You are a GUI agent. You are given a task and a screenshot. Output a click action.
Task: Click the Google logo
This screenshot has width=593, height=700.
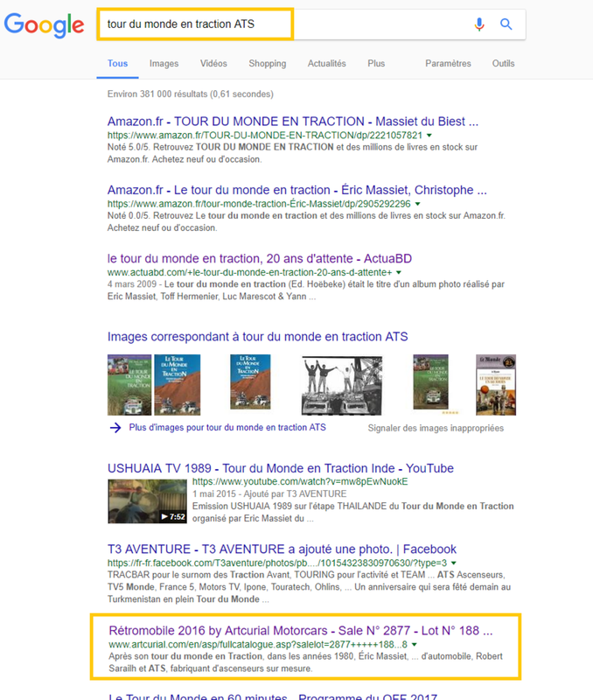pos(44,25)
